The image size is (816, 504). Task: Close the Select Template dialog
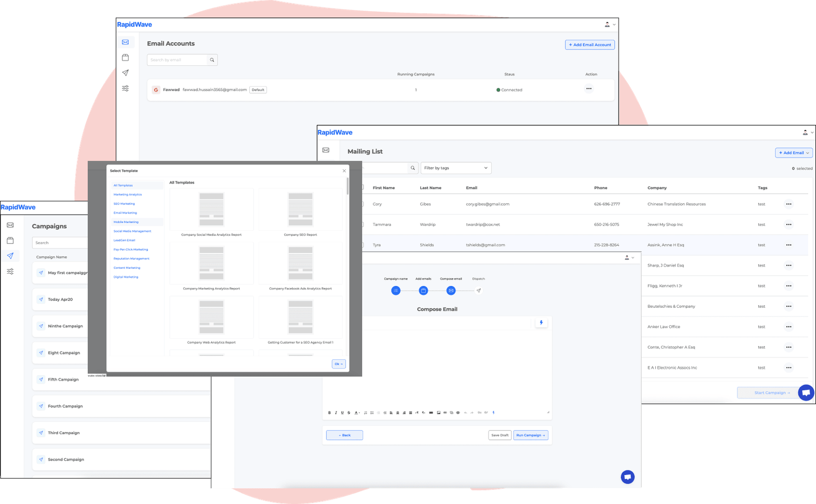(x=344, y=171)
